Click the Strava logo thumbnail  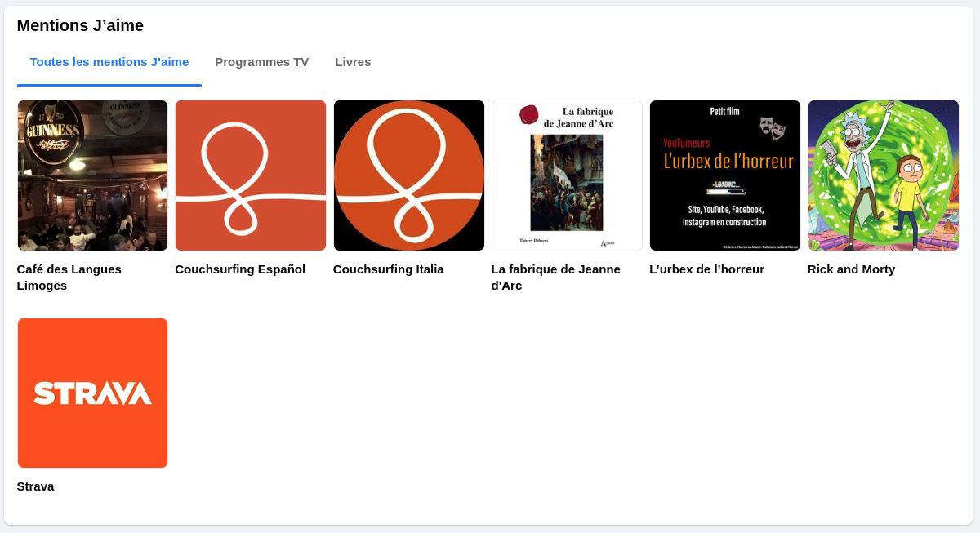point(92,393)
